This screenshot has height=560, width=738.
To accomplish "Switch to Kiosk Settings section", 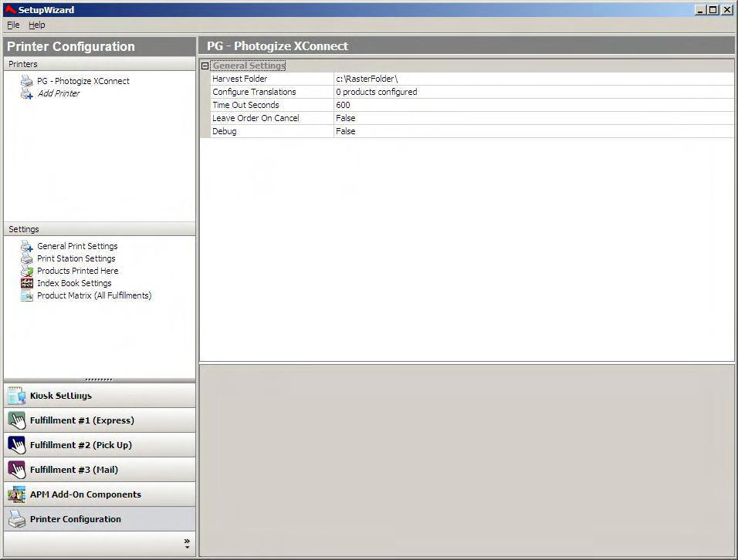I will 100,396.
